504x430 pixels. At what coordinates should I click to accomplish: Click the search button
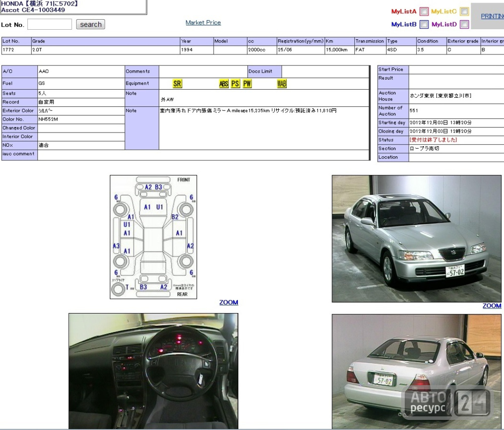click(91, 24)
